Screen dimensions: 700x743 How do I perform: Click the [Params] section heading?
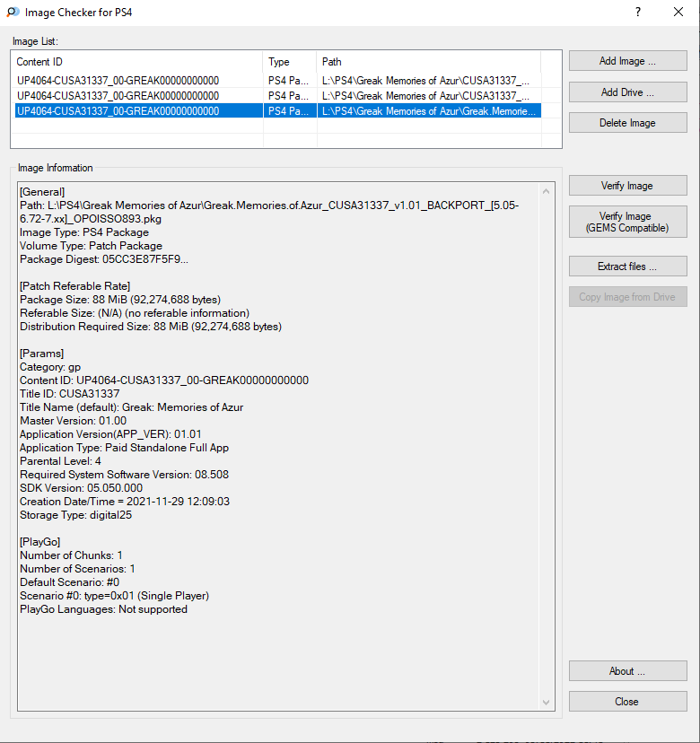41,354
